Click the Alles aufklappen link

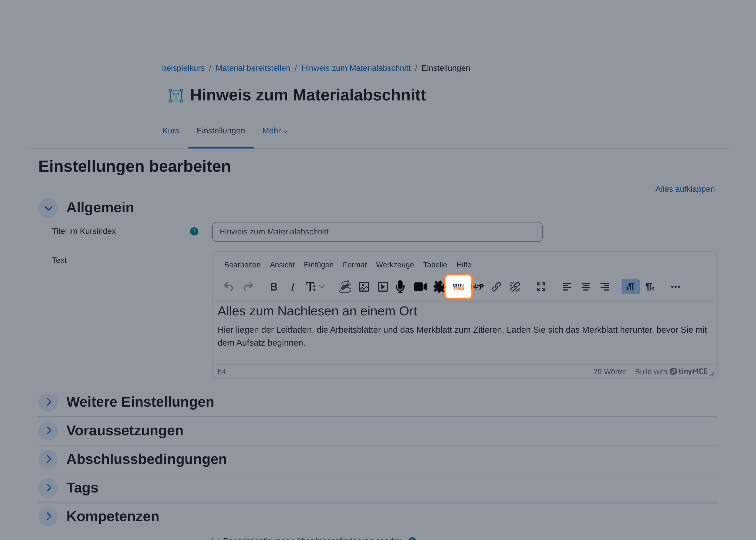(x=685, y=189)
